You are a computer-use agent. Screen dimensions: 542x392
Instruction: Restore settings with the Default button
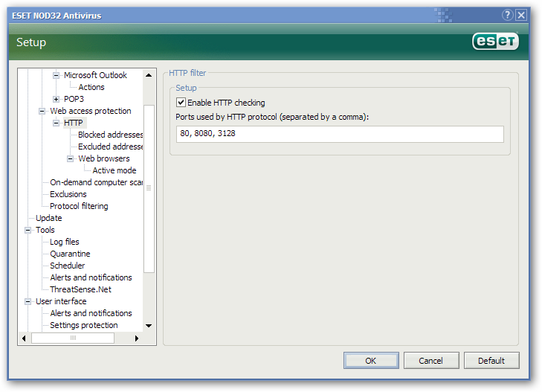[491, 361]
